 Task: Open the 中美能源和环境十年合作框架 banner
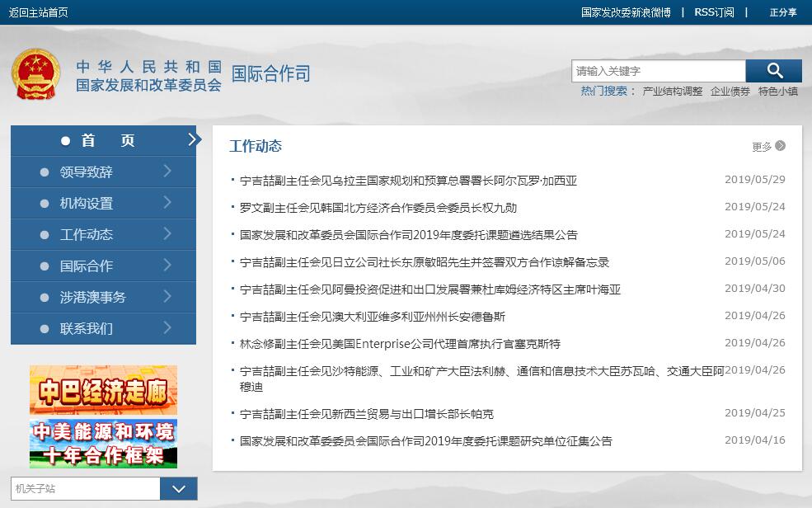click(x=103, y=444)
